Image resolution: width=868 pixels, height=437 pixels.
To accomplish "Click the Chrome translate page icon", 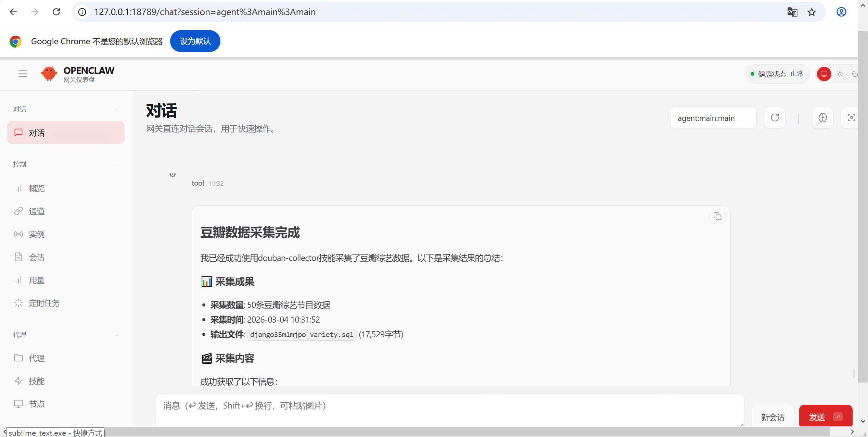I will click(792, 12).
